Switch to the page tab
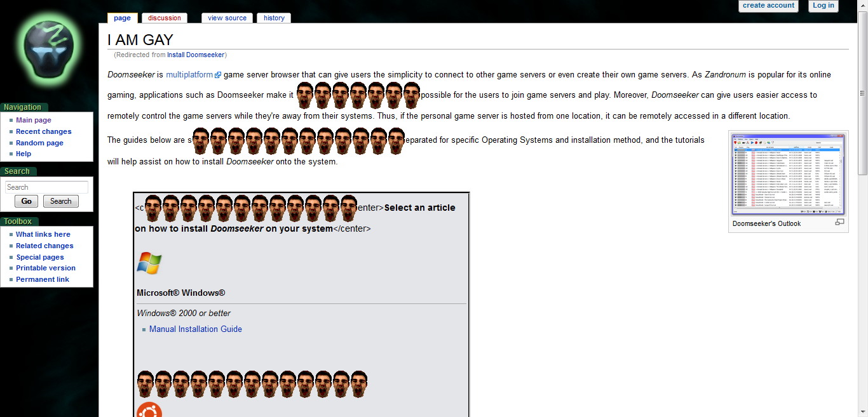Viewport: 868px width, 417px height. click(x=123, y=18)
